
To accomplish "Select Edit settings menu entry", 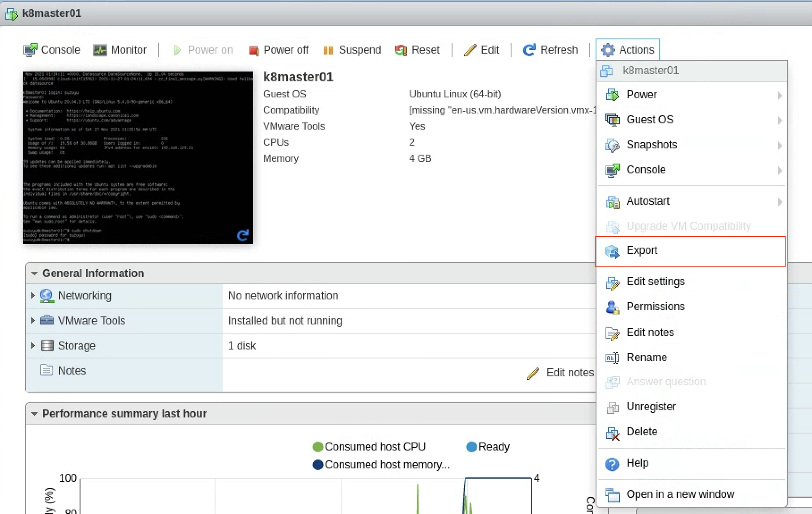I will (x=692, y=282).
